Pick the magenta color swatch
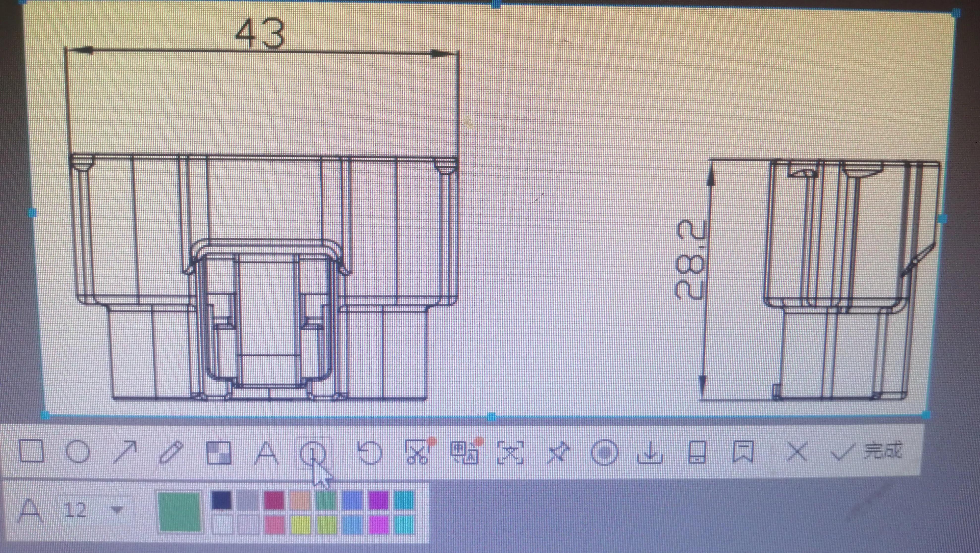 pyautogui.click(x=378, y=525)
